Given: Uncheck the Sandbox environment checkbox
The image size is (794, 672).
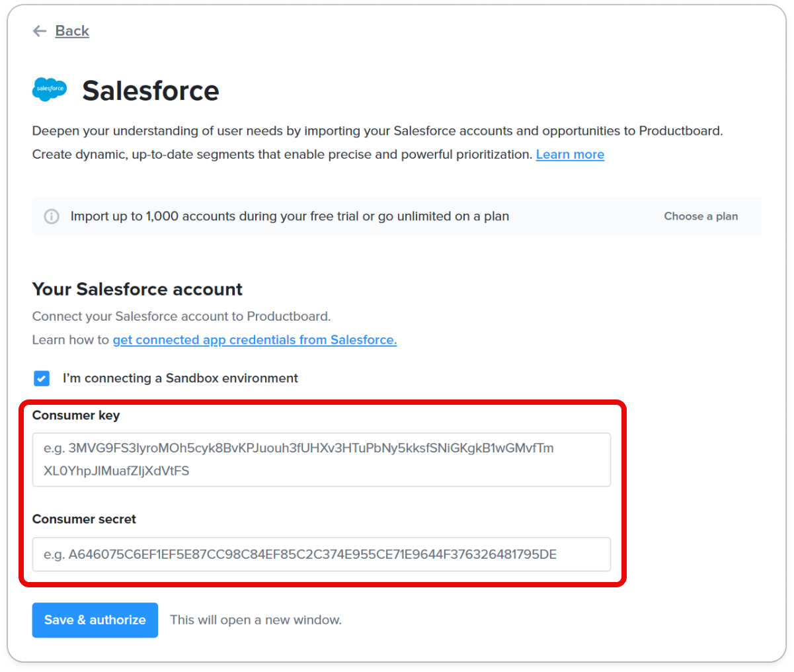Looking at the screenshot, I should pos(42,378).
